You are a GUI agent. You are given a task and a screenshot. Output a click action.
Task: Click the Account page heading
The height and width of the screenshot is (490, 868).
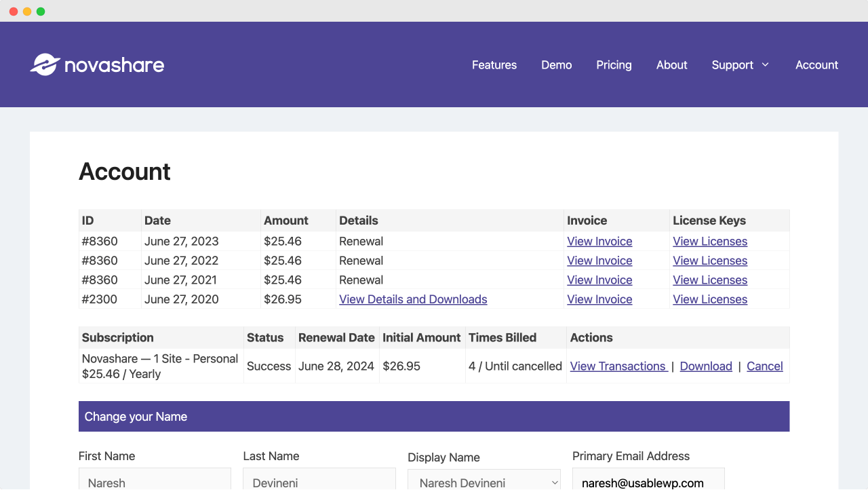tap(125, 172)
